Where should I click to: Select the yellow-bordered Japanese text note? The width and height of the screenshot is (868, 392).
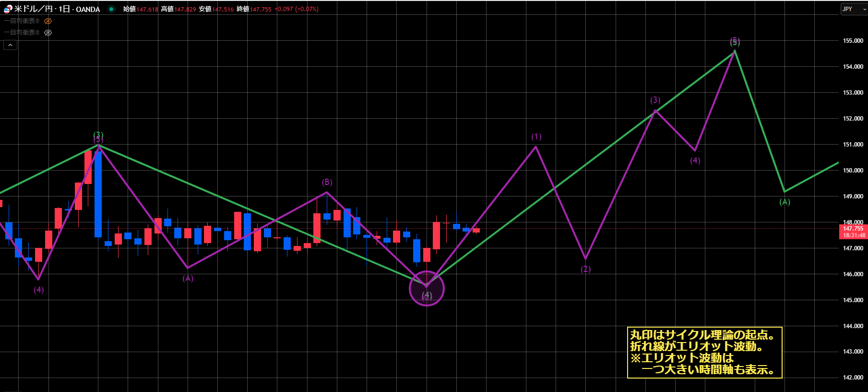pos(704,353)
